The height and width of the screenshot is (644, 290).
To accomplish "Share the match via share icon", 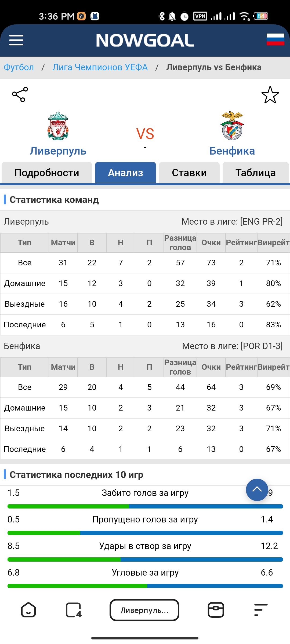I will pyautogui.click(x=20, y=94).
